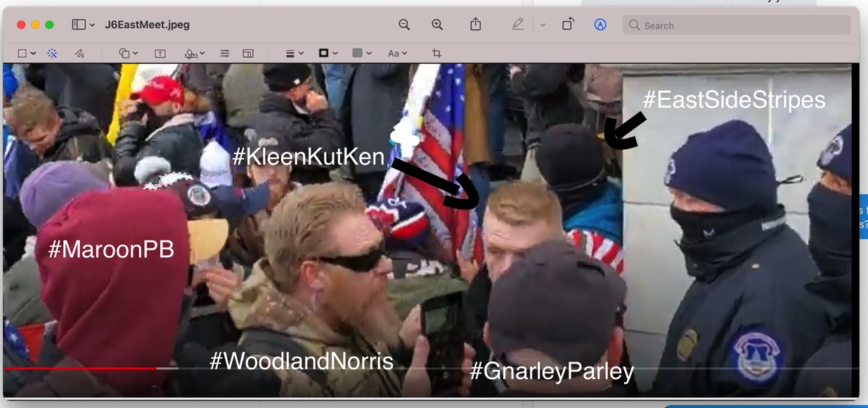This screenshot has width=868, height=408.
Task: Expand the Shape Style dropdown arrow
Action: [x=301, y=53]
